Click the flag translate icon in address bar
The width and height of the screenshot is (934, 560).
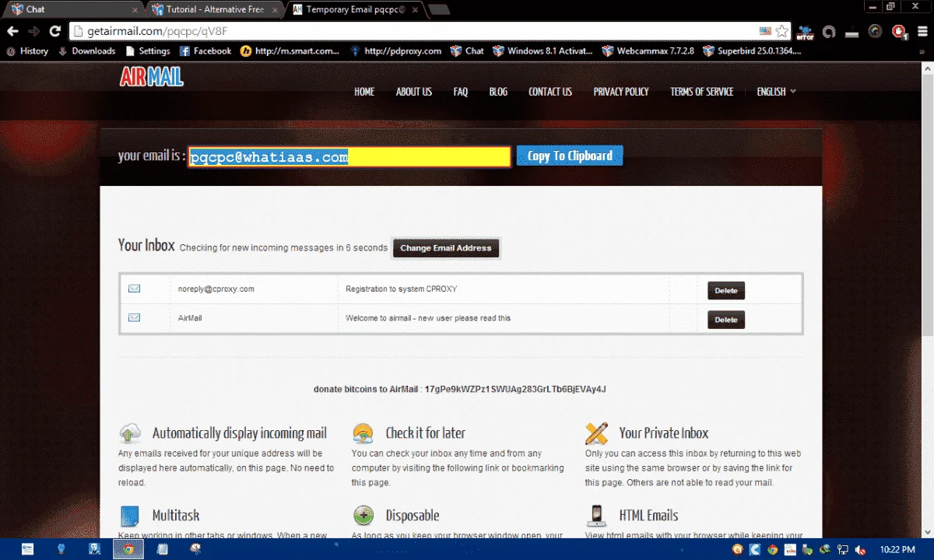coord(766,31)
